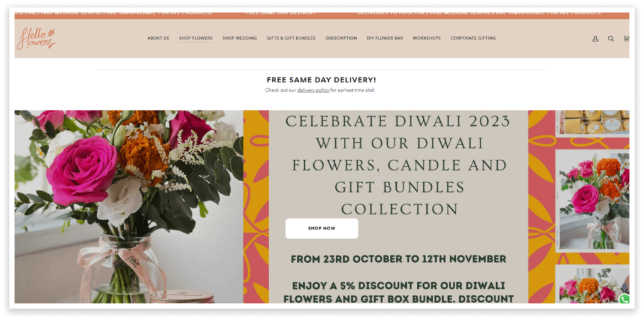The height and width of the screenshot is (320, 644).
Task: Open the chocolates gift box thumbnail
Action: 594,121
